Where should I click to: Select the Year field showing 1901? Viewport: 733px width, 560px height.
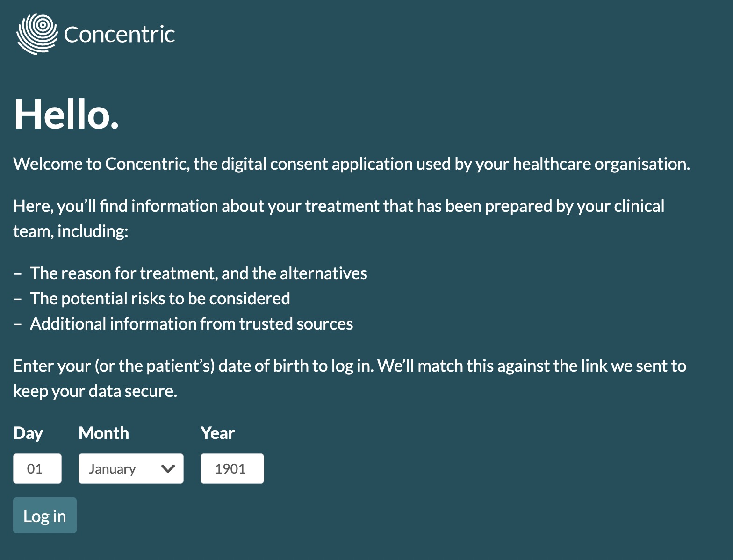(232, 468)
